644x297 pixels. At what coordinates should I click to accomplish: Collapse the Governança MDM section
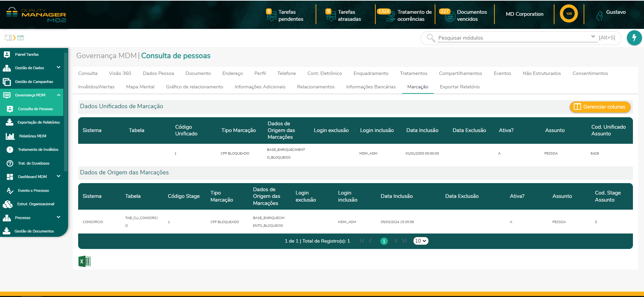[58, 95]
